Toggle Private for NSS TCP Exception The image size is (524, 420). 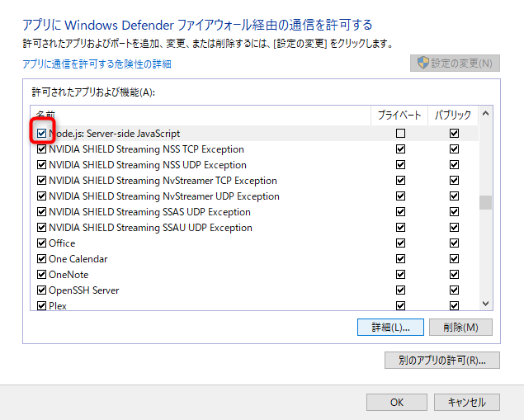[x=400, y=149]
